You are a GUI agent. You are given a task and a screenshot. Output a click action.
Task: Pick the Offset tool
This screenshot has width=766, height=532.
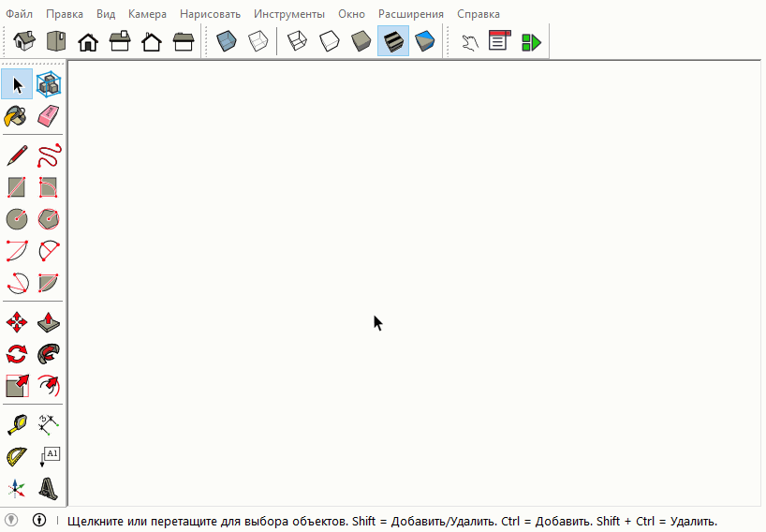click(49, 386)
